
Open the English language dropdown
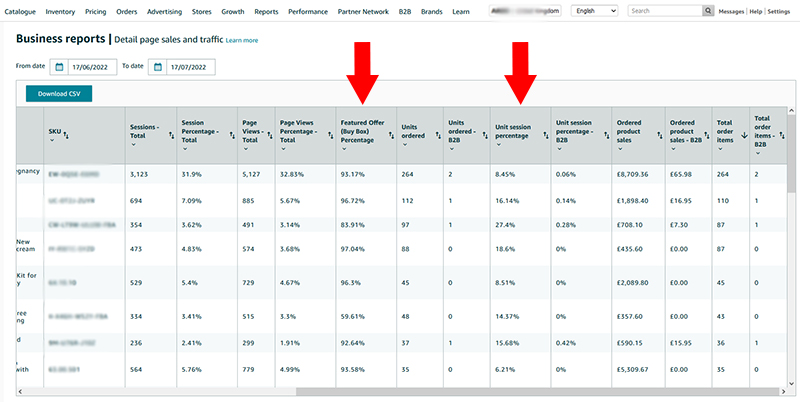tap(594, 11)
